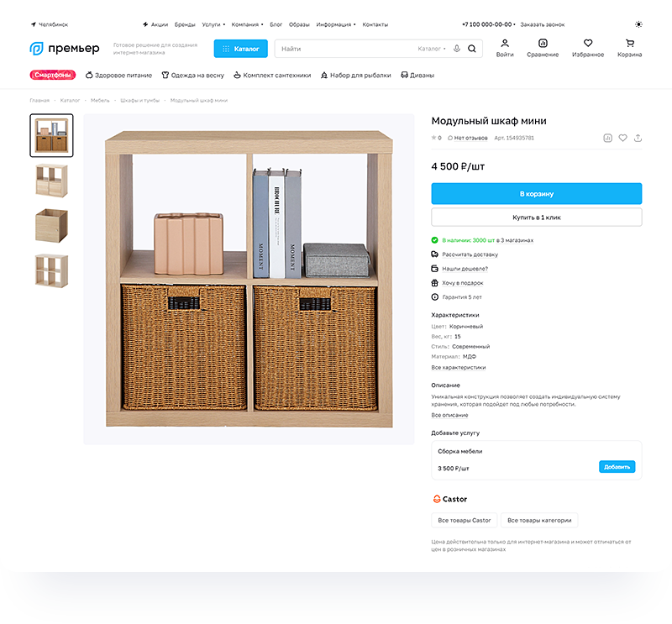Open the Избранное favorites heart in header

(x=588, y=48)
